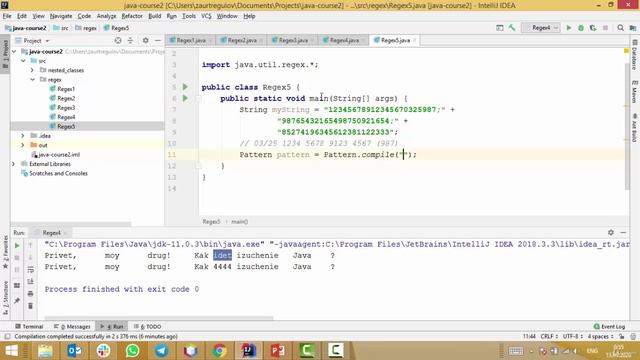Switch to Regex4.java editor tab
640x360 pixels.
(x=344, y=40)
